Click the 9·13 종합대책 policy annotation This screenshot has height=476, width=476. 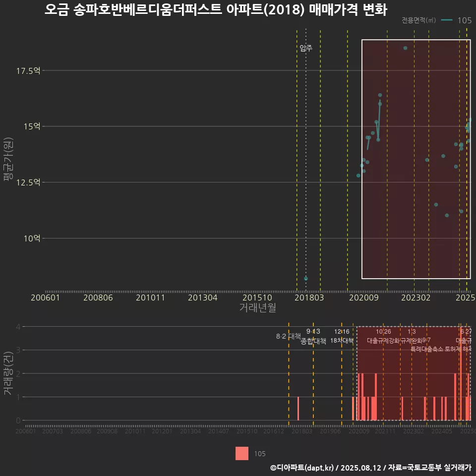pyautogui.click(x=313, y=336)
